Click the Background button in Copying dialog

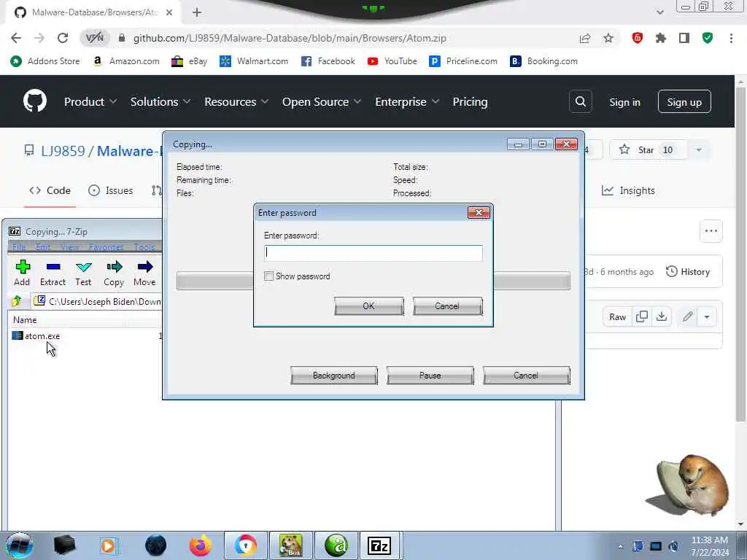coord(334,376)
